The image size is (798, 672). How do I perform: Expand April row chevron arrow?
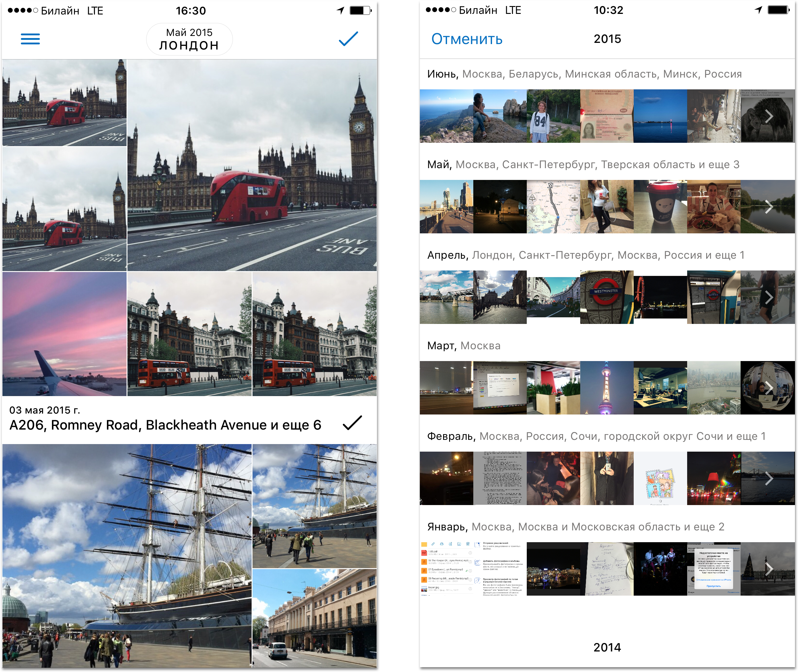[x=769, y=297]
